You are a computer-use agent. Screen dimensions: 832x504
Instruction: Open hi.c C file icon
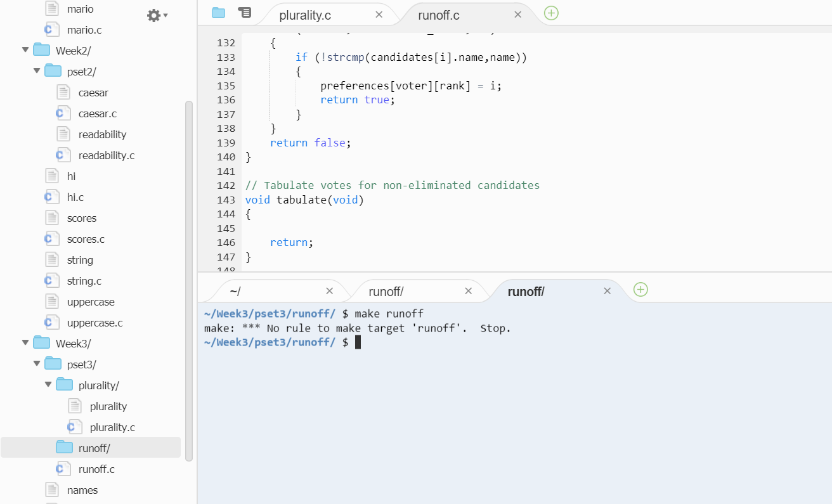click(x=52, y=197)
